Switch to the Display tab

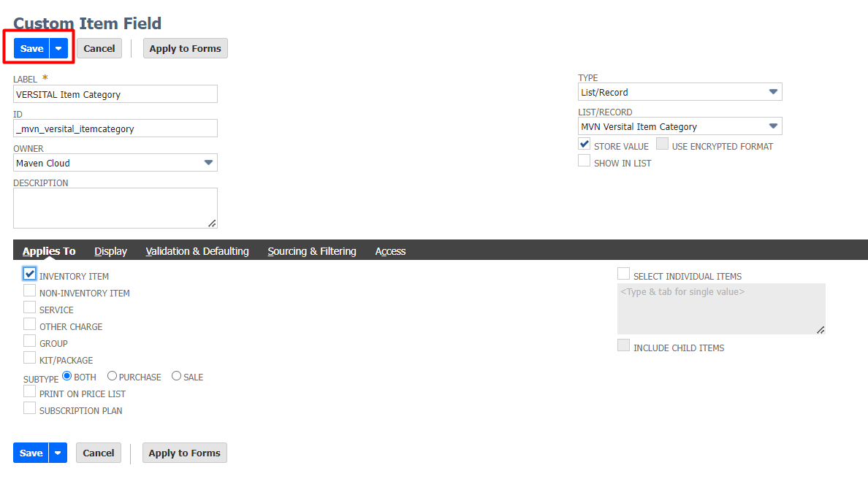(x=110, y=251)
